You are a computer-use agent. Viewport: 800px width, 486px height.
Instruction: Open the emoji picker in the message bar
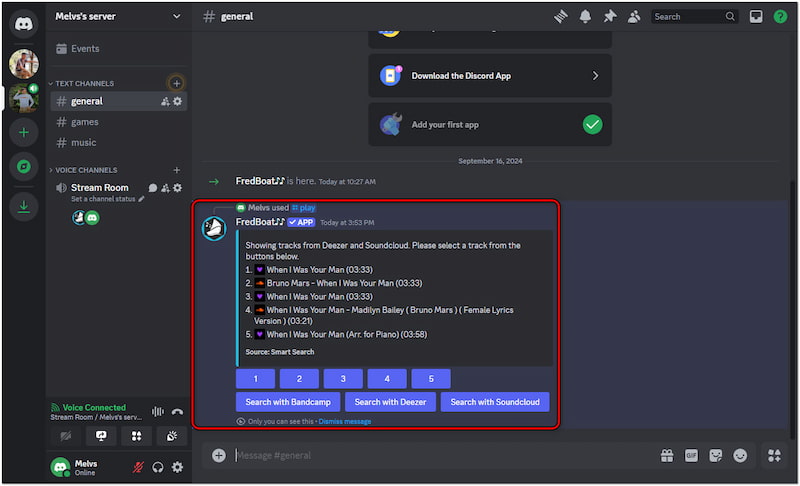pyautogui.click(x=740, y=455)
